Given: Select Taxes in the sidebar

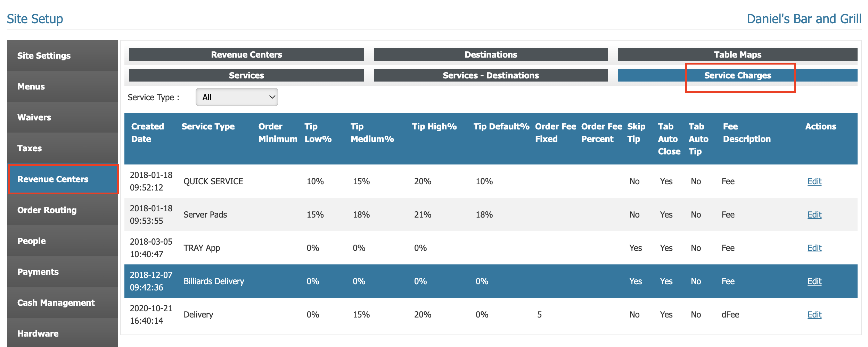Looking at the screenshot, I should 30,148.
